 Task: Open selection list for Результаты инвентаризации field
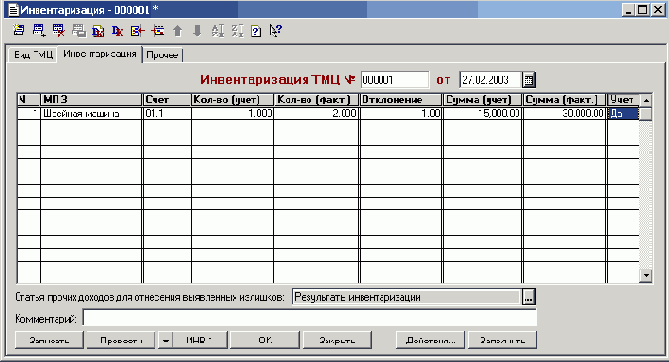[529, 297]
